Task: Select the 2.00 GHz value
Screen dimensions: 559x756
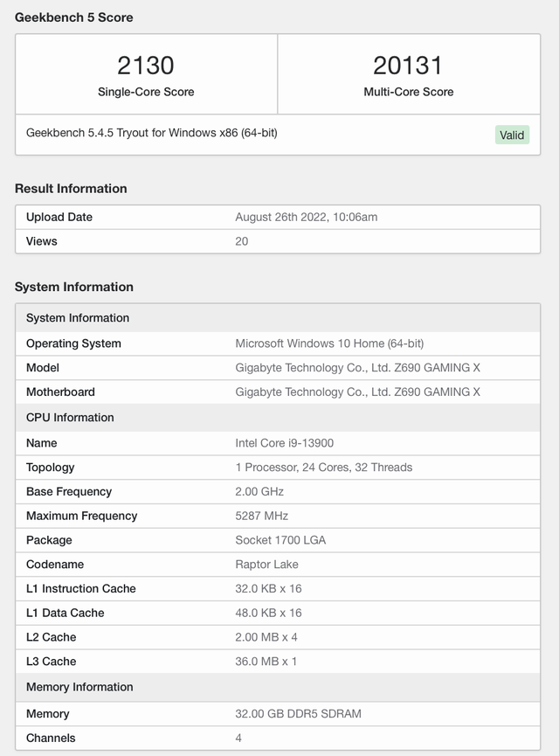Action: point(259,491)
